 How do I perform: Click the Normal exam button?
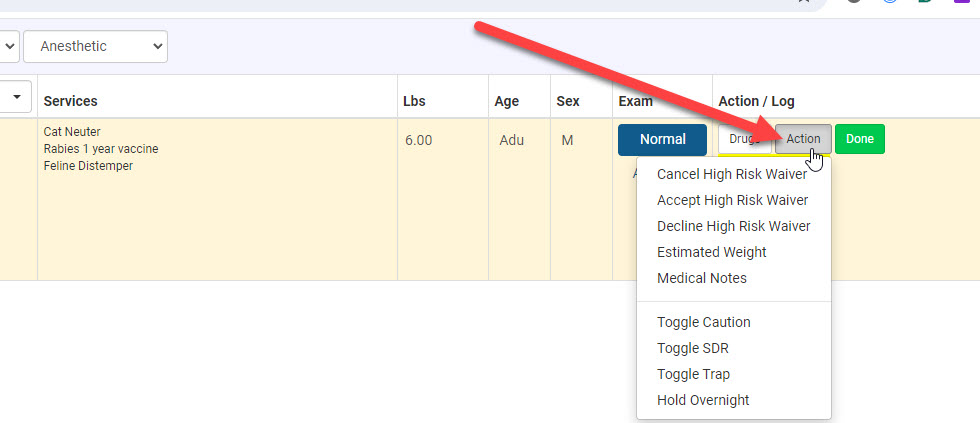tap(662, 139)
